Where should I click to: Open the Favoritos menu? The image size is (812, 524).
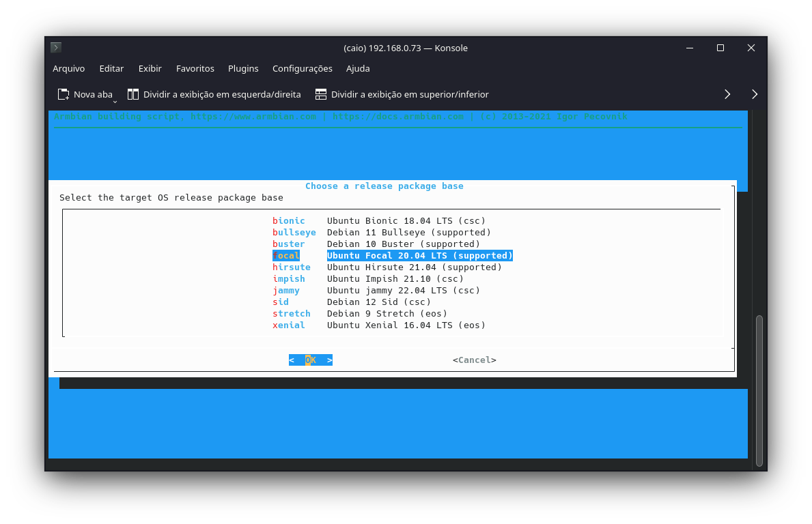(195, 68)
